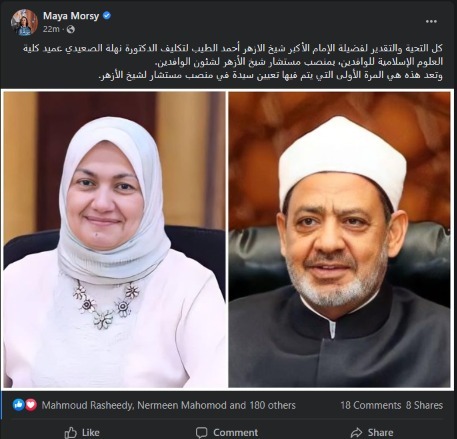Screen dimensions: 457x439
Task: Open the left photo of woman in hijab
Action: point(114,239)
